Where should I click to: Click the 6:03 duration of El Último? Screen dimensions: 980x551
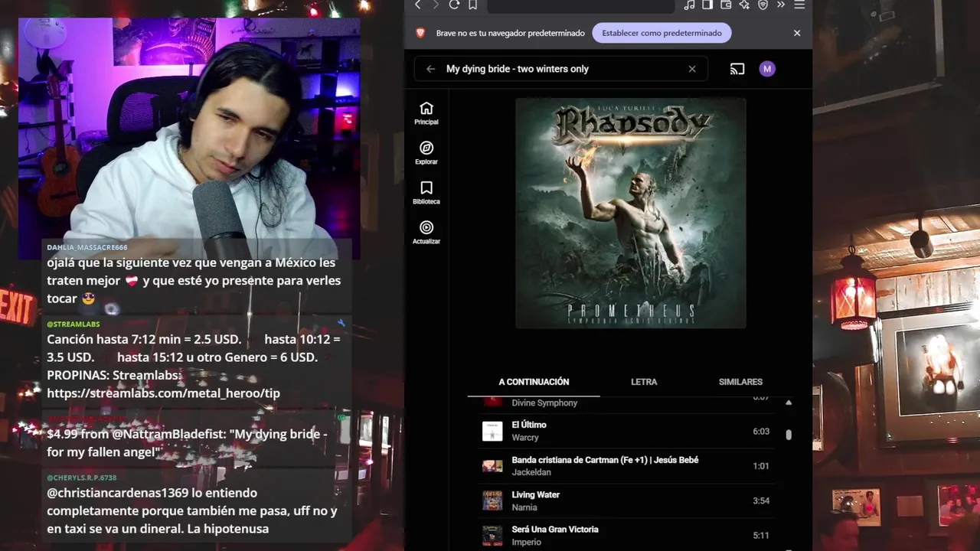coord(761,432)
